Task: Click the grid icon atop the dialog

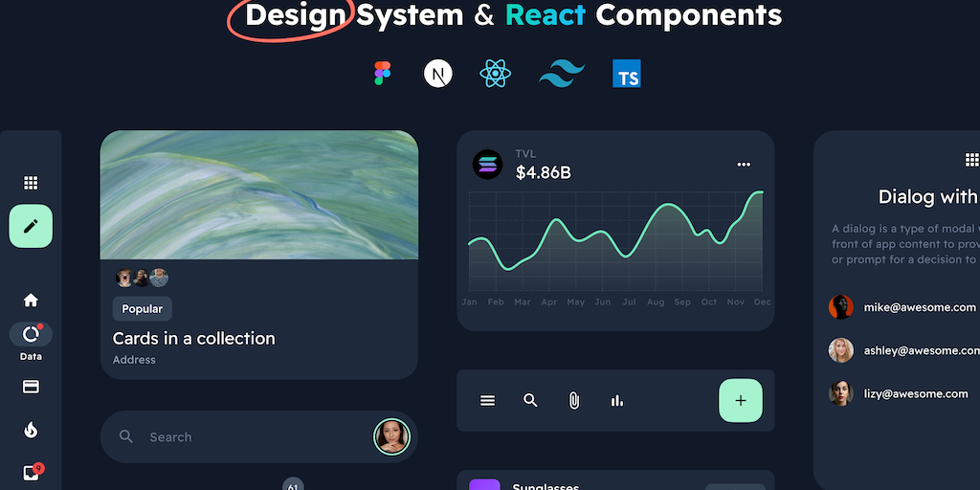Action: pyautogui.click(x=972, y=160)
